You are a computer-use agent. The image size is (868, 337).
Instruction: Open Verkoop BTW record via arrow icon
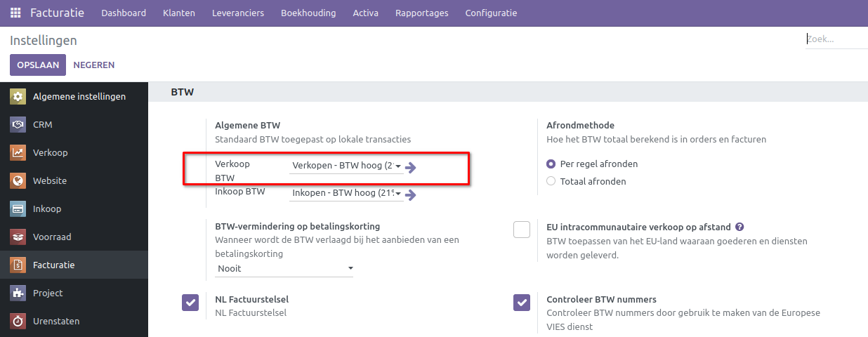point(412,167)
